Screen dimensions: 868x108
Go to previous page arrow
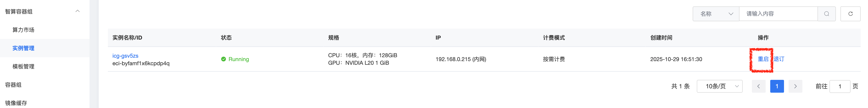coord(759,86)
